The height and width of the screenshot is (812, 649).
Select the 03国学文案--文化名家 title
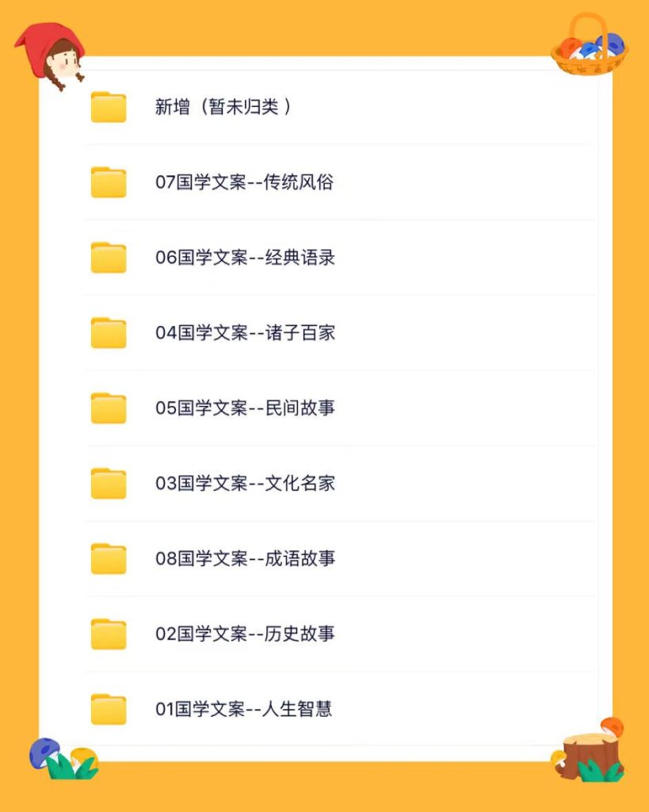point(245,484)
